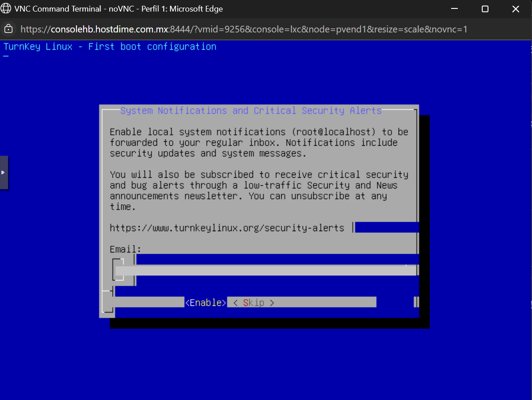Click the turnkeylinux.org security-alerts URL text
The height and width of the screenshot is (400, 532).
tap(227, 228)
